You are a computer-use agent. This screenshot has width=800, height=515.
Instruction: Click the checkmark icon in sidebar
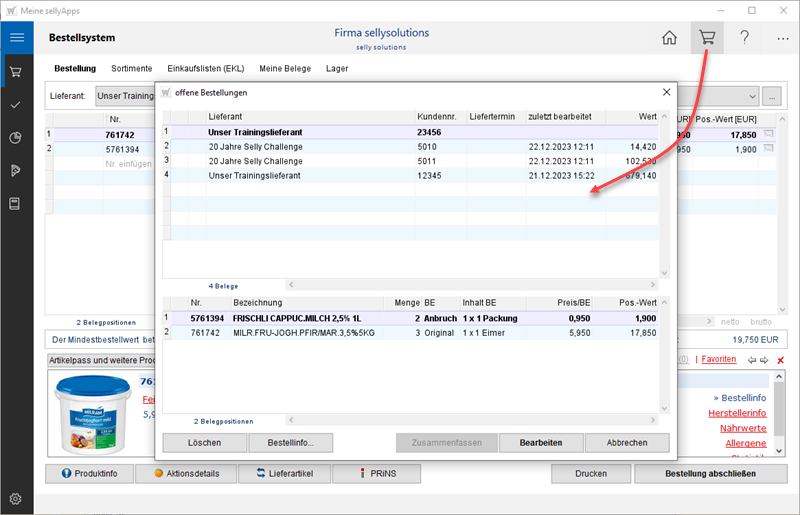coord(16,105)
